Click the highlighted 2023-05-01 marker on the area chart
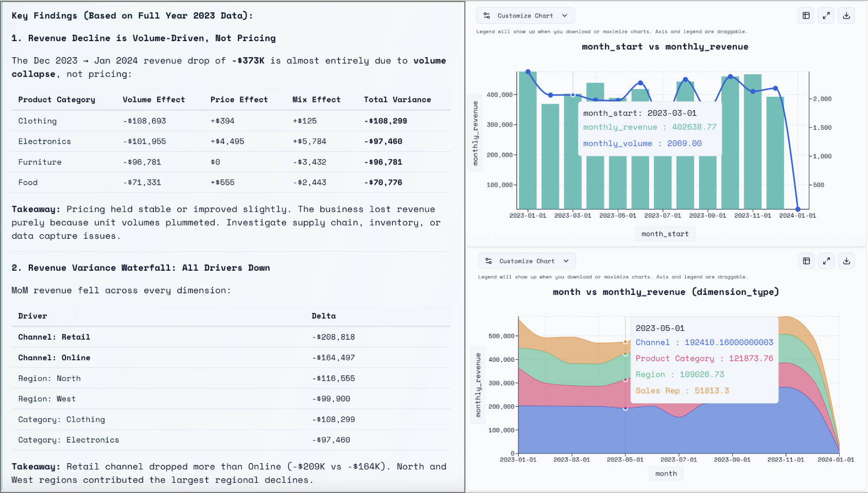 point(626,342)
